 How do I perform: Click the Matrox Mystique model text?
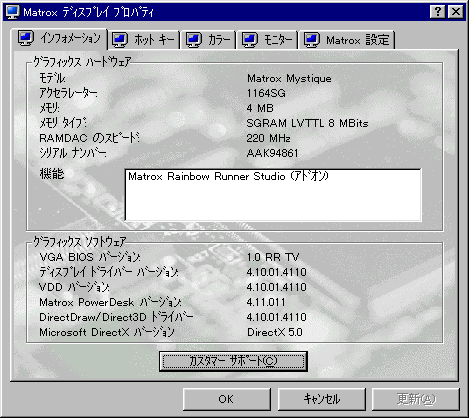coord(289,79)
